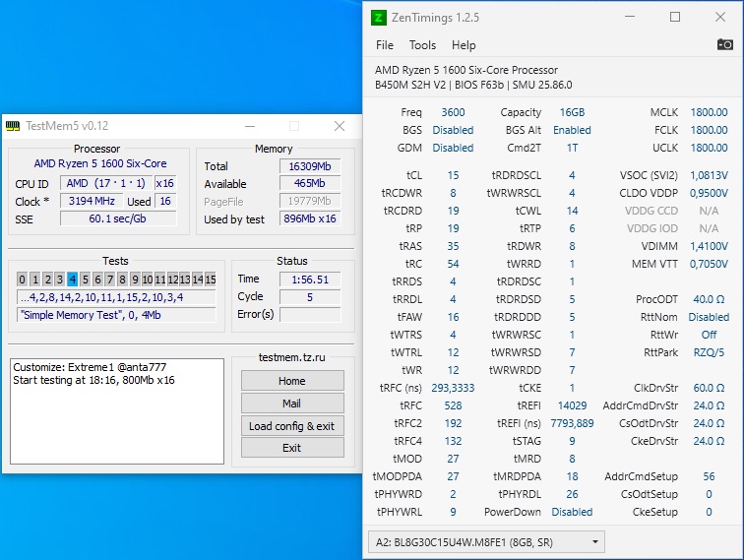Click the ZenTimings green Z logo
744x560 pixels.
tap(378, 18)
